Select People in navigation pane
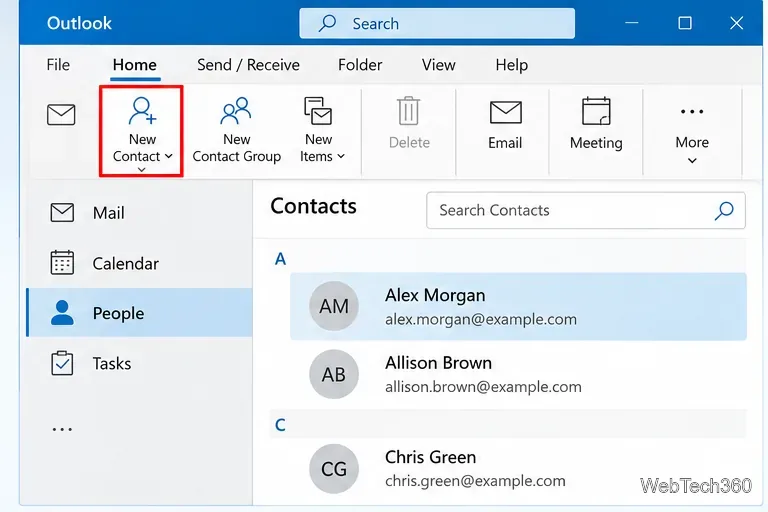The width and height of the screenshot is (768, 512). click(x=140, y=313)
